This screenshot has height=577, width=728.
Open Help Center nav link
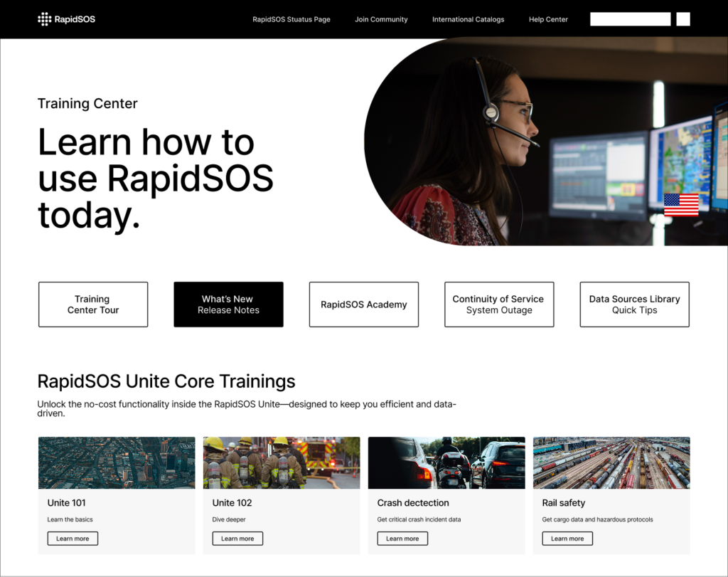coord(548,19)
